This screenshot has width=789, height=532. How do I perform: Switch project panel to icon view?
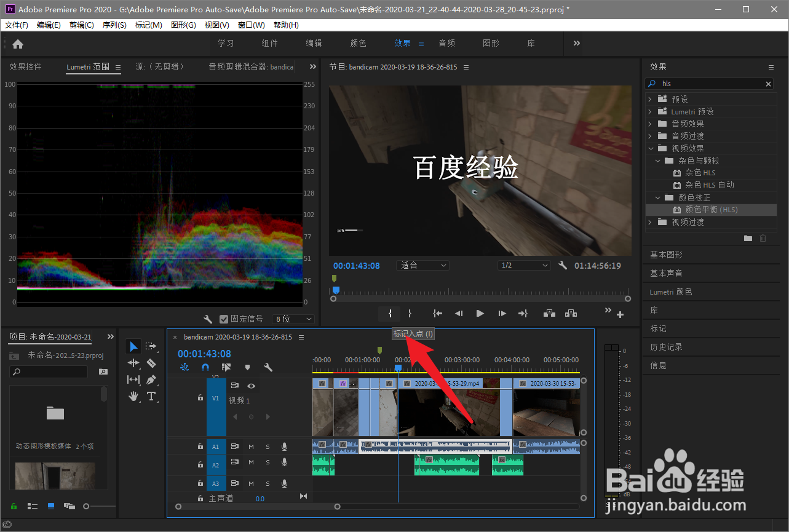(51, 506)
